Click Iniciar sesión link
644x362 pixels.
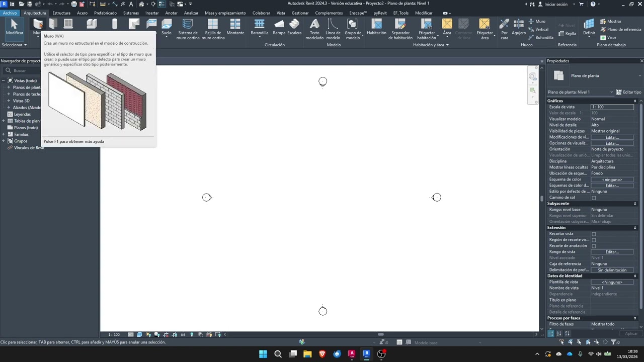click(552, 4)
